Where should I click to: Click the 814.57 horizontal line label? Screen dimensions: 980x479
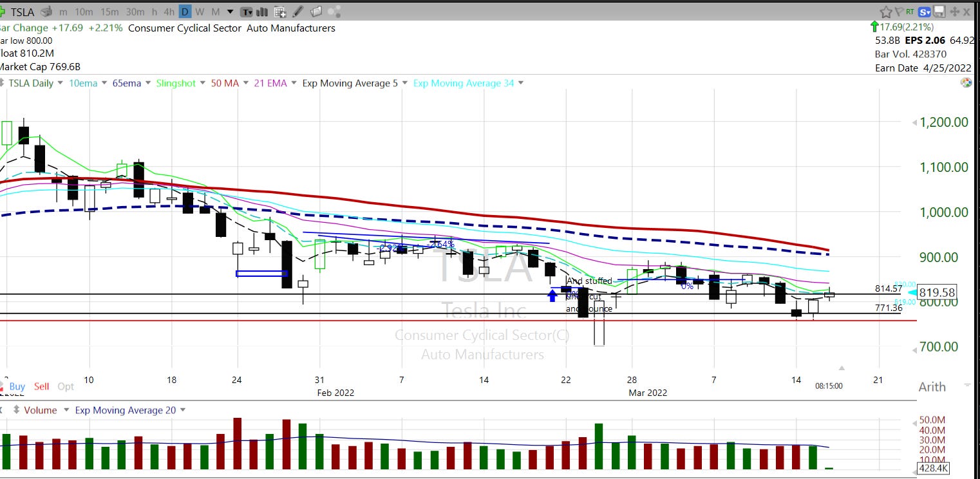[x=889, y=288]
